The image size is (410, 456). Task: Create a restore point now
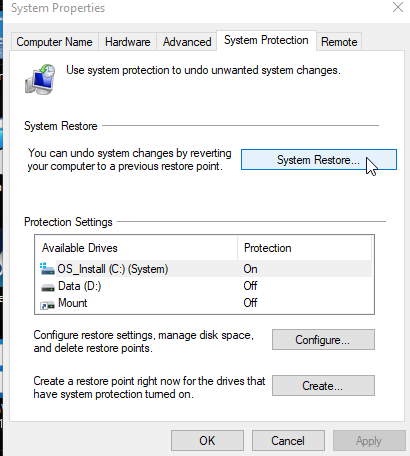323,386
